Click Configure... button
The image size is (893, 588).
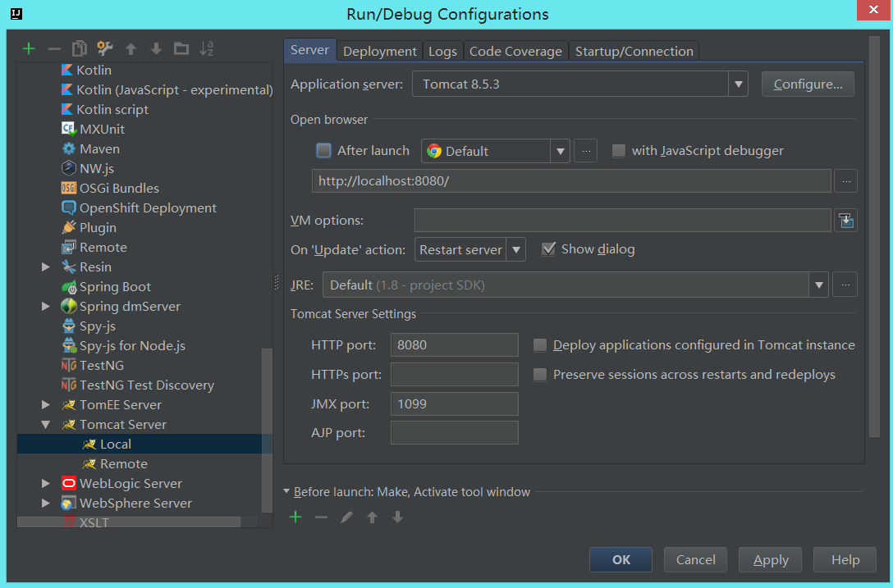[808, 84]
